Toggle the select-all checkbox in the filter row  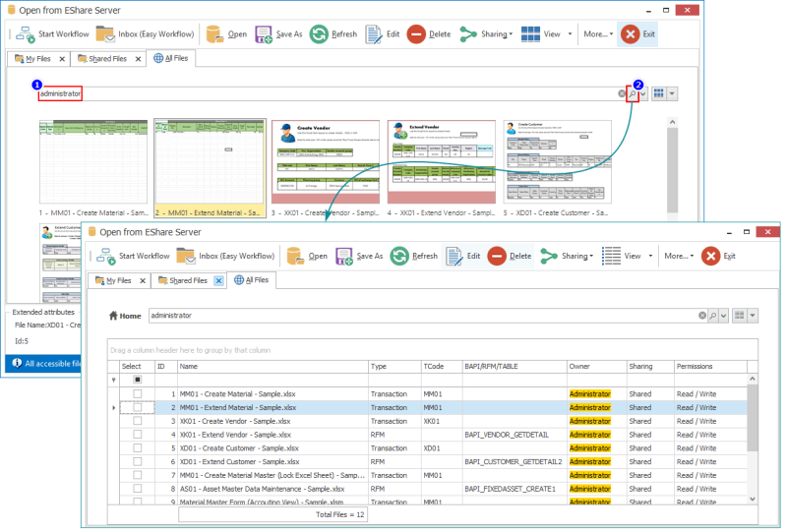click(x=138, y=379)
